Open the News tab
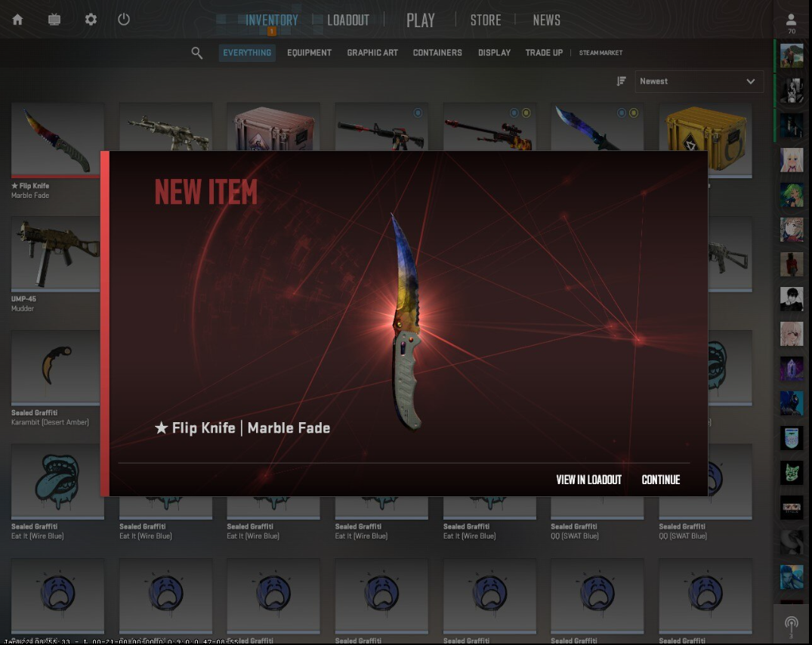 point(546,20)
